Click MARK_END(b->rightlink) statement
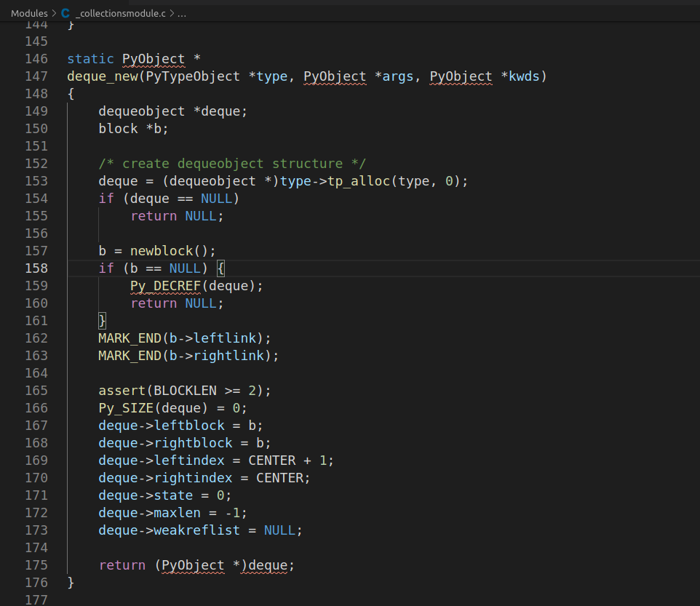The height and width of the screenshot is (606, 700). (x=188, y=355)
